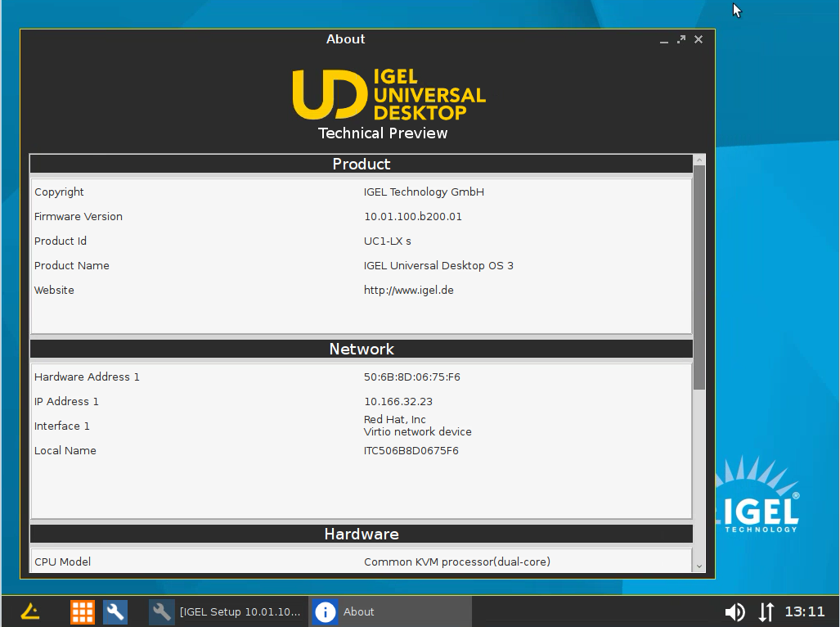Open the website link http://www.igel.de

[x=409, y=290]
